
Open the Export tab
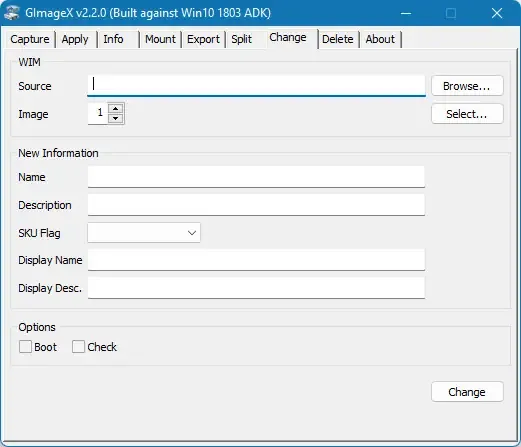coord(203,39)
